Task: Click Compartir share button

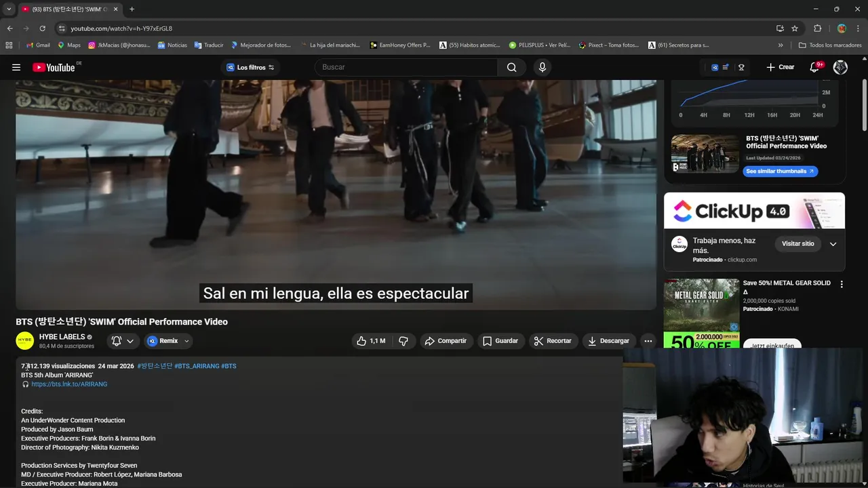Action: (x=446, y=341)
